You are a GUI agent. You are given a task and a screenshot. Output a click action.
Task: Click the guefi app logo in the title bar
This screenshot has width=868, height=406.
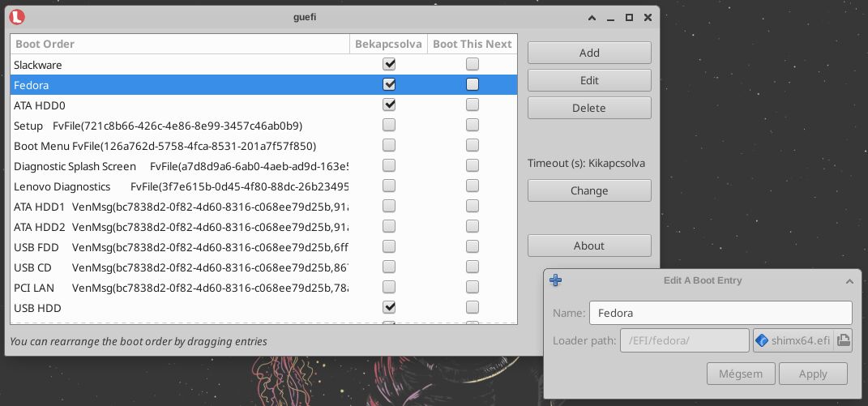[x=17, y=18]
